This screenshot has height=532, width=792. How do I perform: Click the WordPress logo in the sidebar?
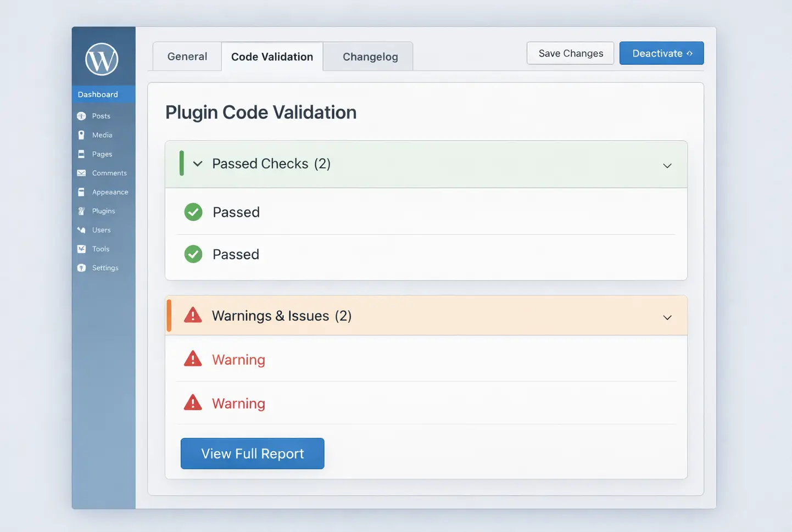click(x=103, y=59)
